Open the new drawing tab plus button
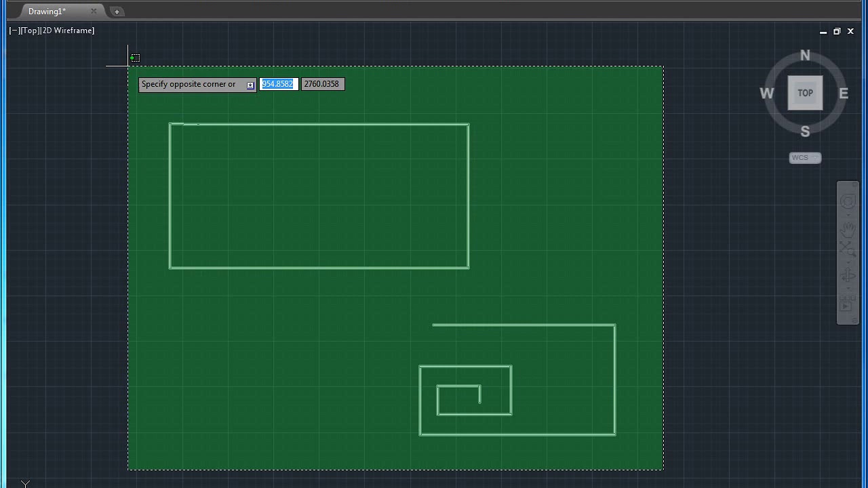Screen dimensions: 868x488 click(117, 12)
